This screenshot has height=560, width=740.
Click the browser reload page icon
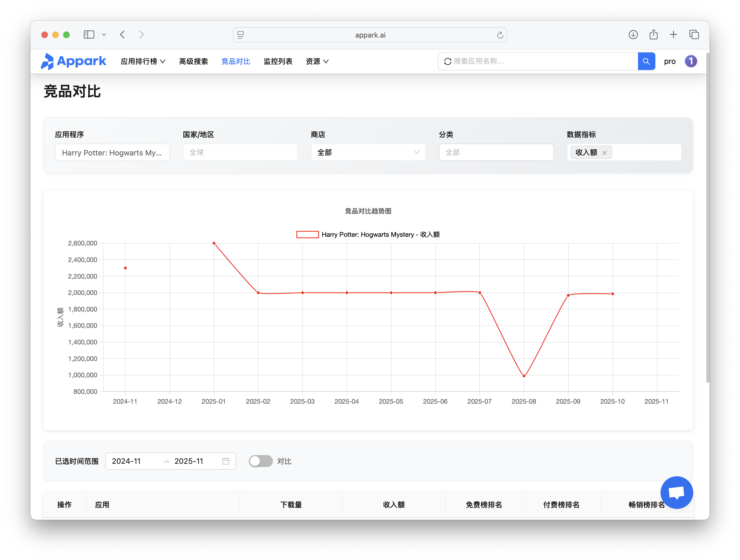pyautogui.click(x=500, y=35)
